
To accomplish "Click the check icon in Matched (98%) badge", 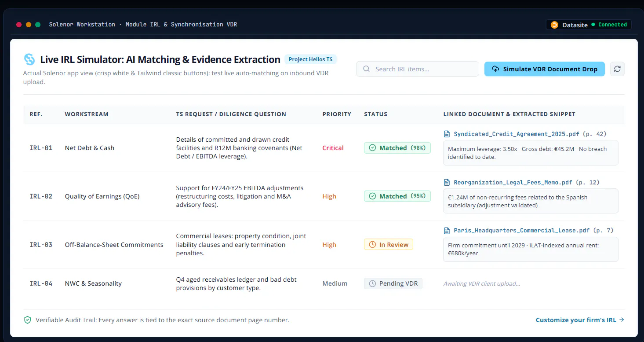I will 372,148.
